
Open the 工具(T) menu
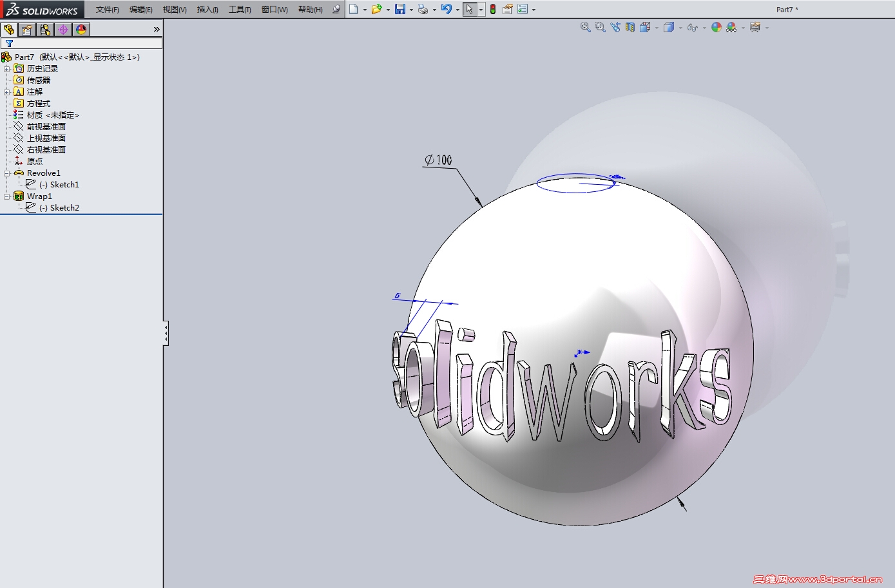(240, 10)
